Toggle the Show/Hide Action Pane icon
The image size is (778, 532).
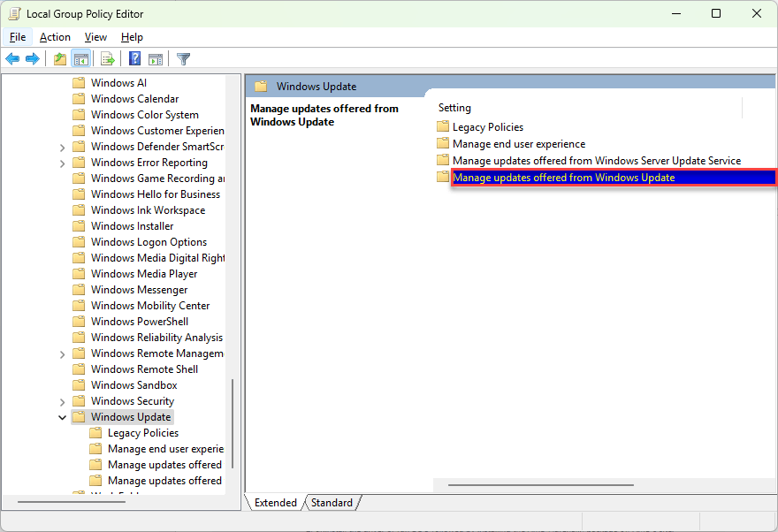(x=156, y=59)
